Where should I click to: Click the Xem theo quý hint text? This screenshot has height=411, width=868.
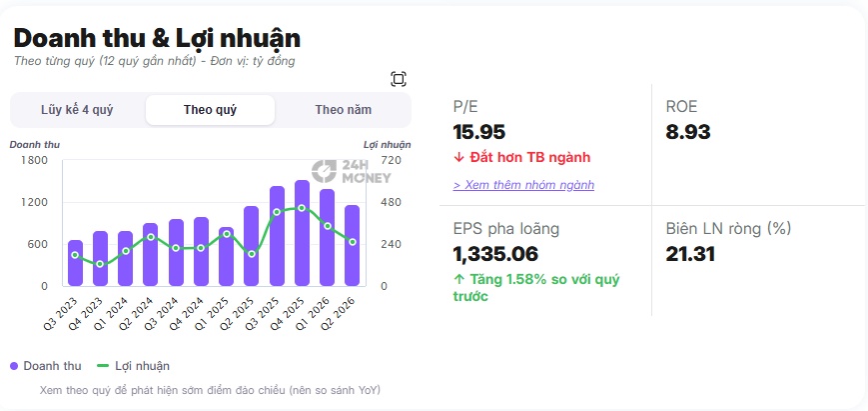[210, 391]
